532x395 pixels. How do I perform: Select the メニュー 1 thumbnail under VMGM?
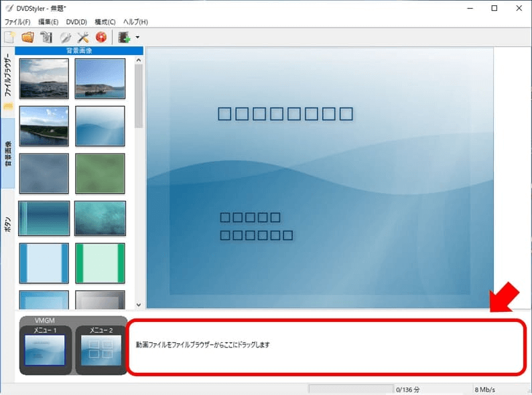(44, 350)
